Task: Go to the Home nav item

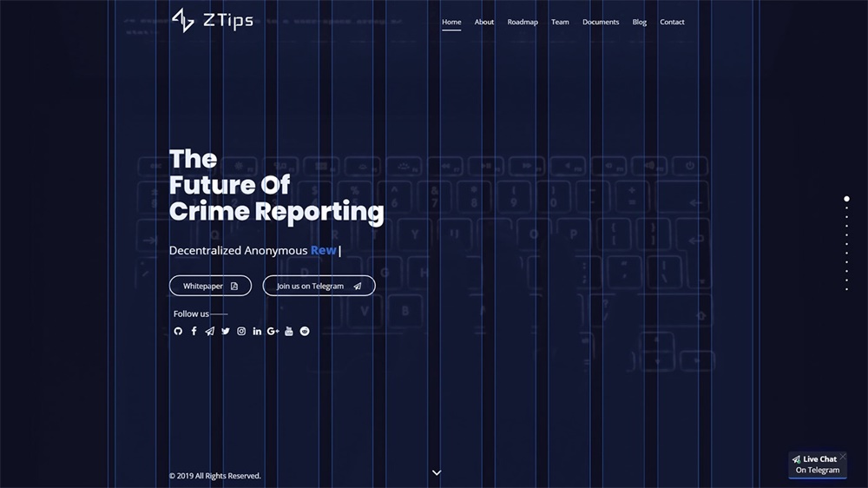Action: tap(451, 23)
